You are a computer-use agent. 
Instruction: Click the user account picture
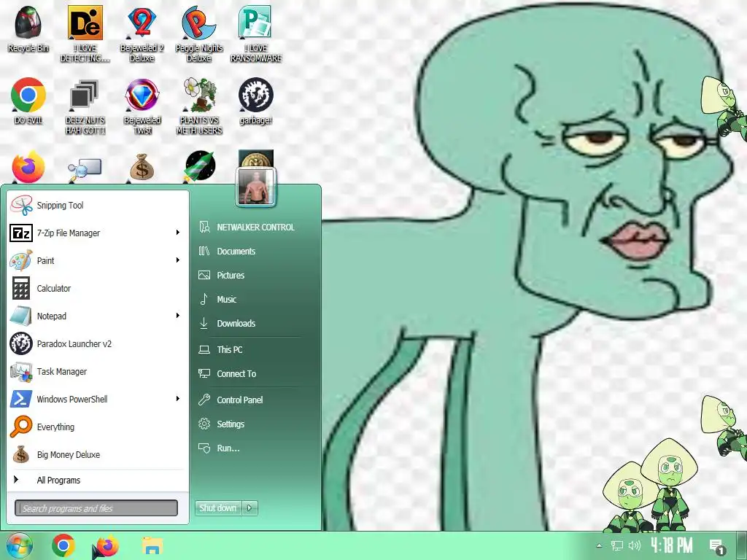point(256,187)
